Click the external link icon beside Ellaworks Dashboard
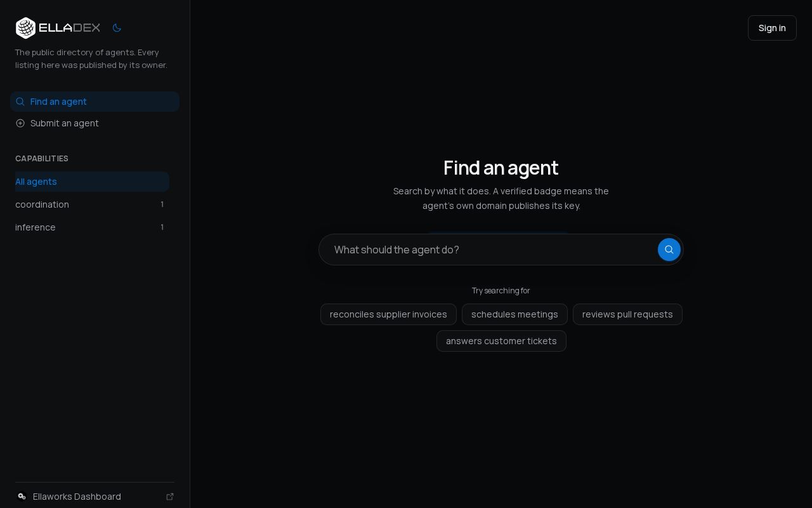This screenshot has height=508, width=812. pos(170,497)
